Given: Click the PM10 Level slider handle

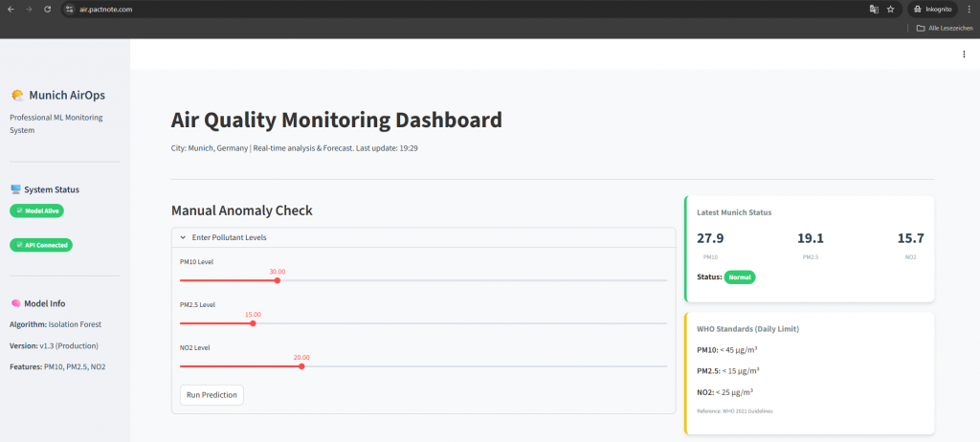Looking at the screenshot, I should pyautogui.click(x=278, y=280).
